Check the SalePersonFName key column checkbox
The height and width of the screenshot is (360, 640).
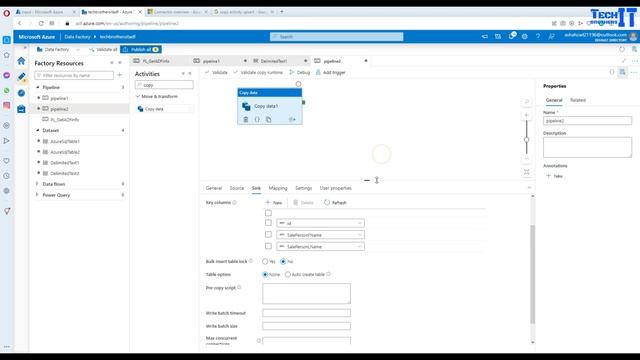pyautogui.click(x=268, y=235)
